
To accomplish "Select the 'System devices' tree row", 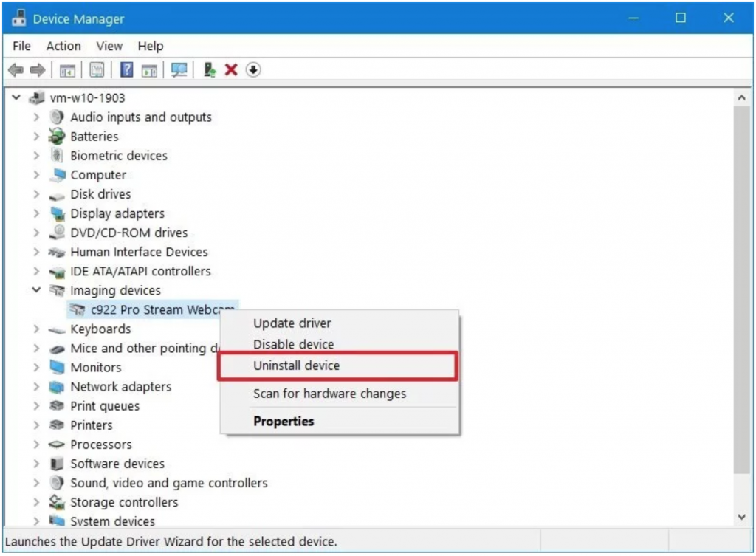I will [113, 521].
